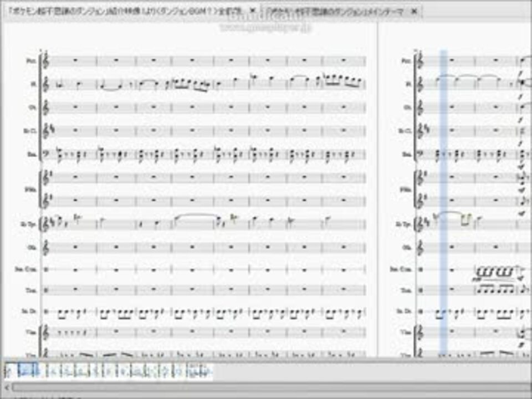Image resolution: width=532 pixels, height=399 pixels.
Task: Click the blue viewport box in the navigator
Action: pos(28,371)
